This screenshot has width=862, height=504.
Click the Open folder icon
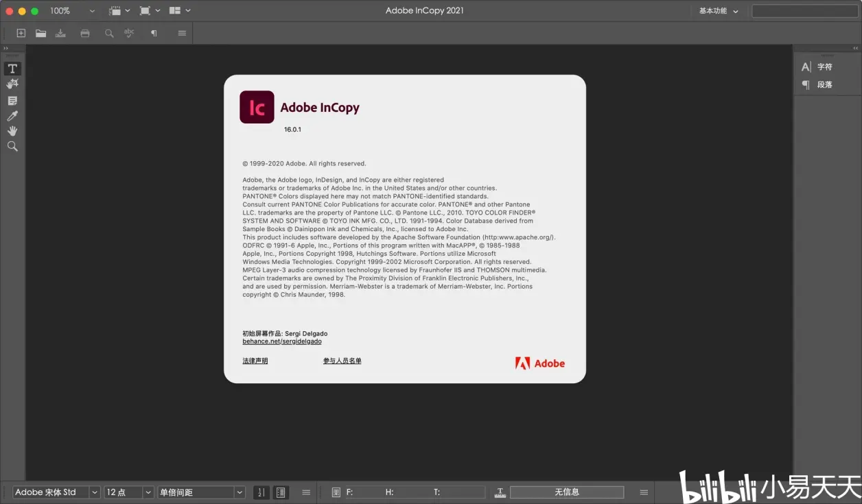(41, 33)
